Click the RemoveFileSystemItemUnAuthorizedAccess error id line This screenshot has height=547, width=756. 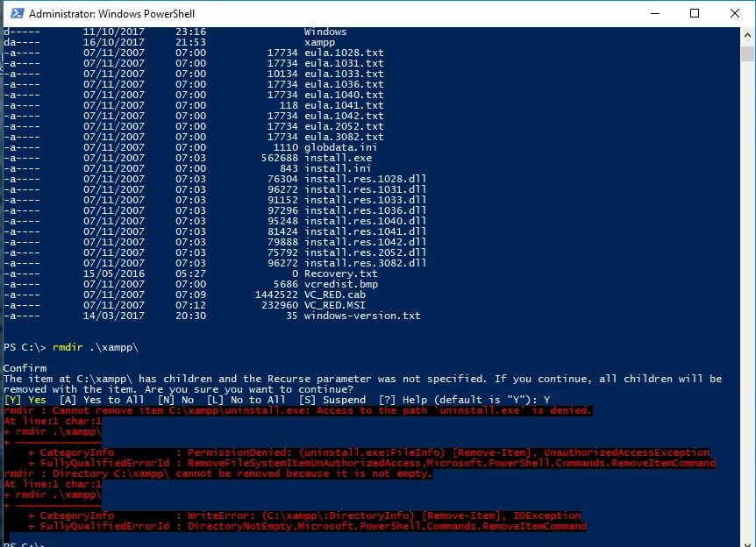tap(372, 463)
